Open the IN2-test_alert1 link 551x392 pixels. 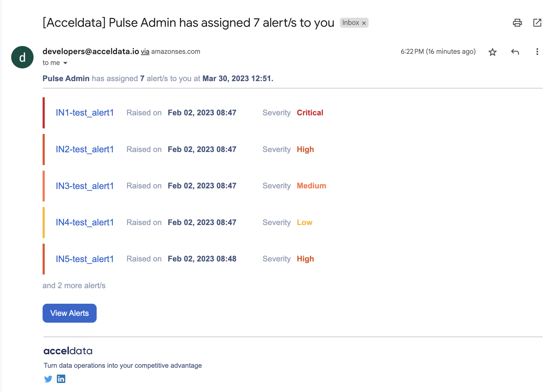85,149
